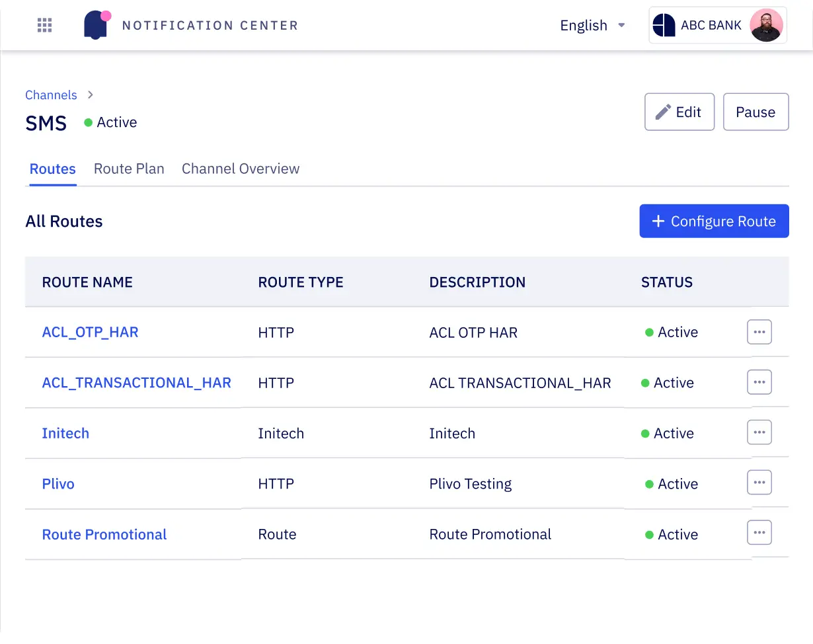Open the Route Promotional route link
This screenshot has height=644, width=813.
coord(104,534)
